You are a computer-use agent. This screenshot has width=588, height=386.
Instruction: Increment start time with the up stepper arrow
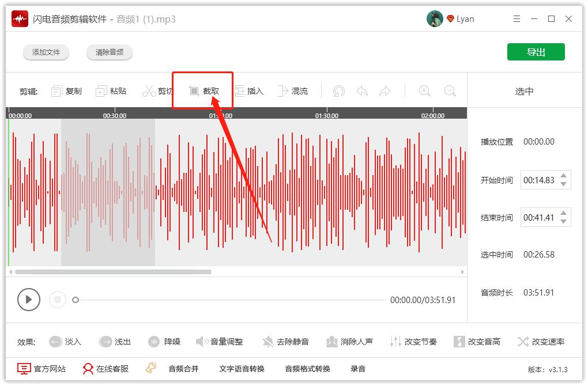[562, 176]
